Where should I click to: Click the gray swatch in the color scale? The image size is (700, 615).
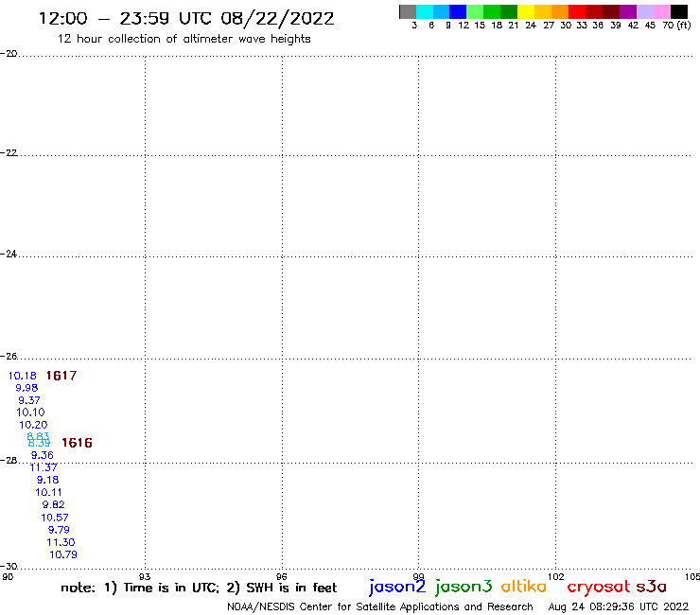coord(408,11)
